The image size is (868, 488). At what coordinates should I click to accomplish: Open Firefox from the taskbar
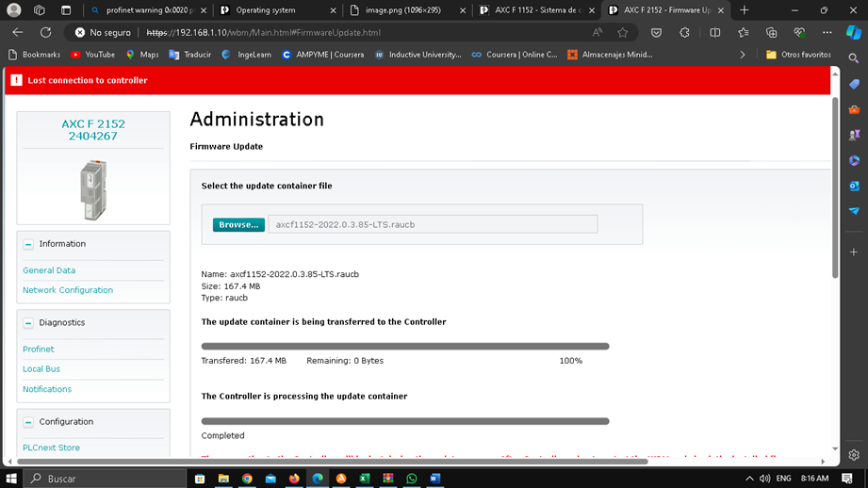[294, 478]
